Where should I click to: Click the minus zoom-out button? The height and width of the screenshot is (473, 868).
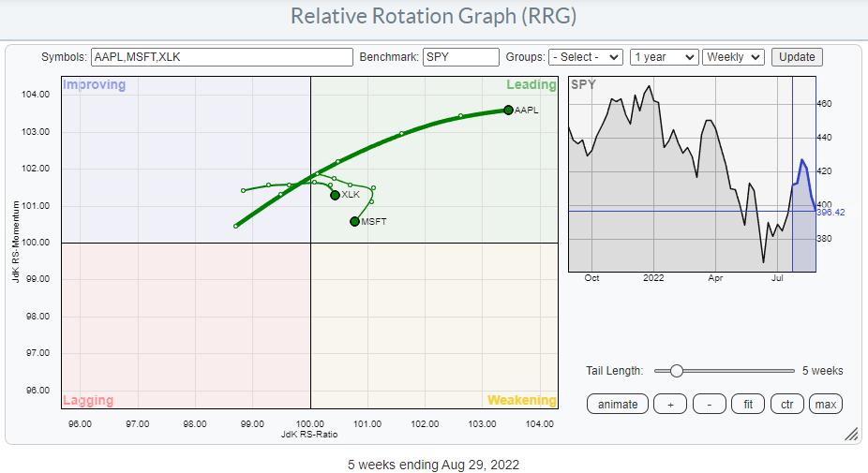[x=709, y=404]
